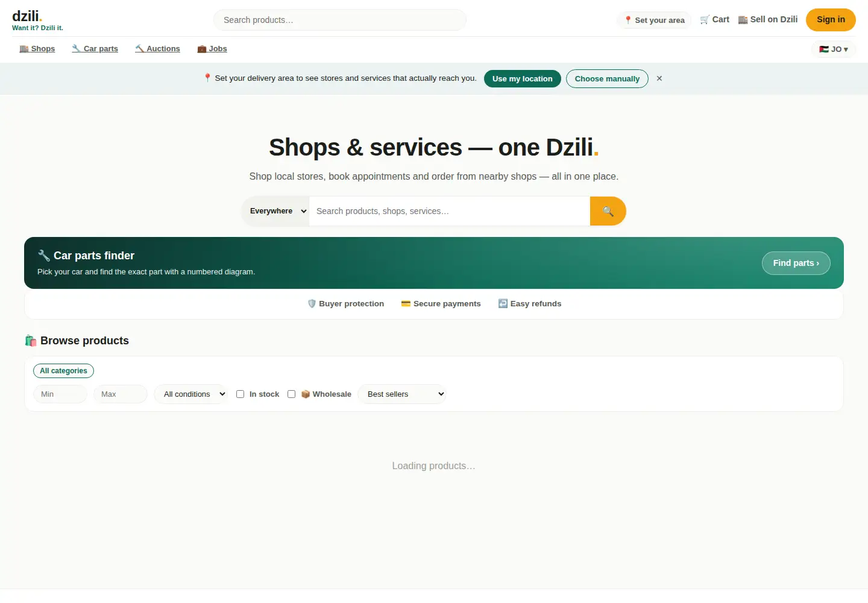Click Use my location button
Viewport: 868px width, 603px height.
point(523,79)
